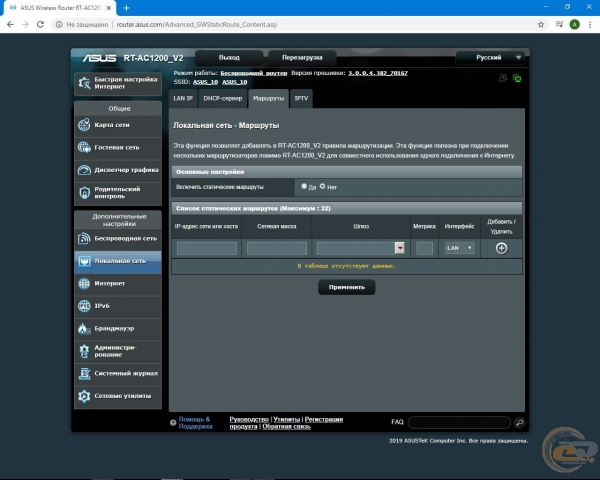Select the Маршруты tab
The width and height of the screenshot is (600, 480).
coord(268,98)
